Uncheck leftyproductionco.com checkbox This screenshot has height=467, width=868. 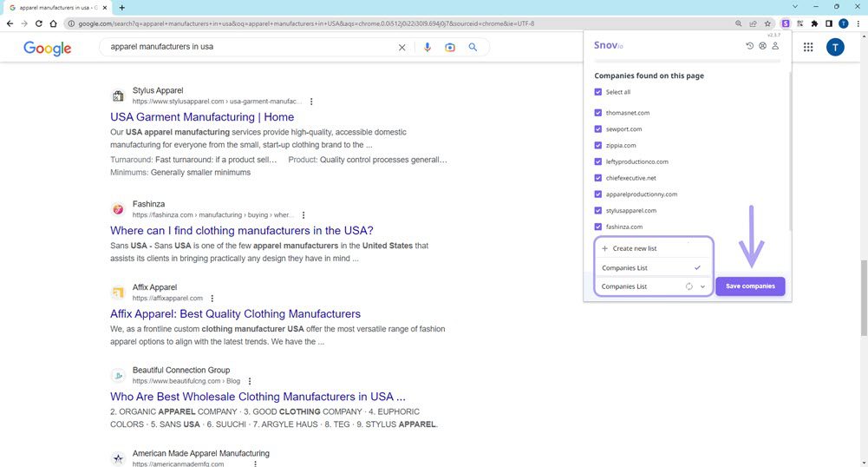coord(597,161)
